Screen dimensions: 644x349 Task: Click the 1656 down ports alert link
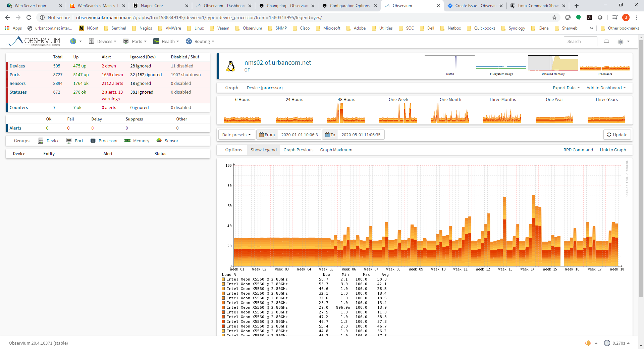click(112, 74)
